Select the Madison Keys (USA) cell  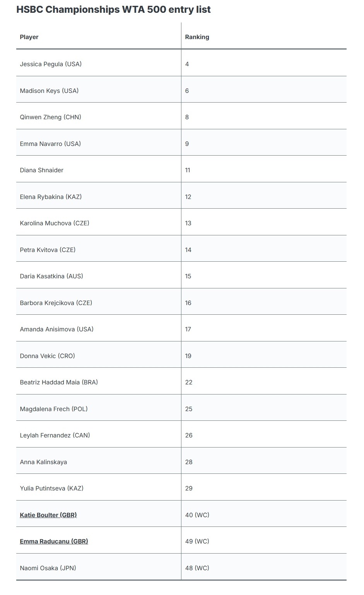[x=49, y=91]
